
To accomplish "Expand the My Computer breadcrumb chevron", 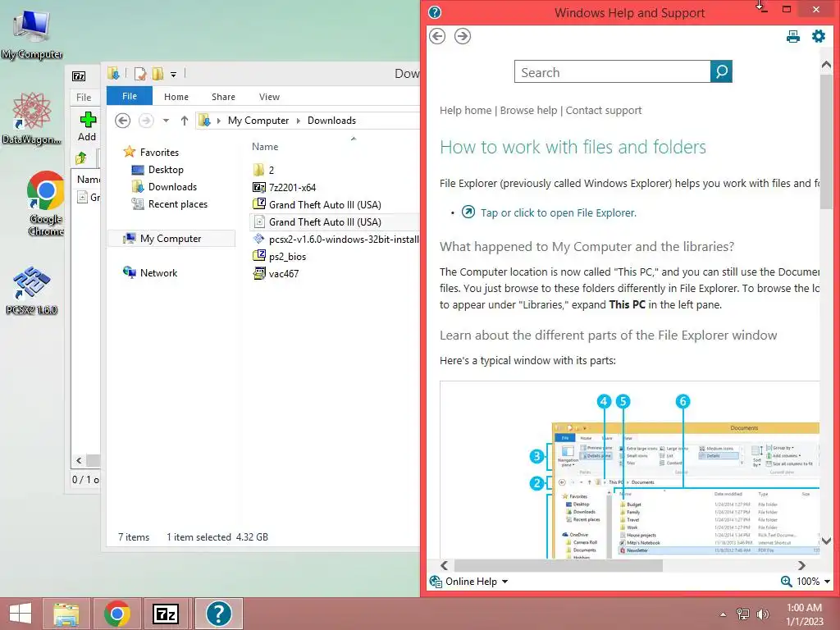I will (x=299, y=121).
